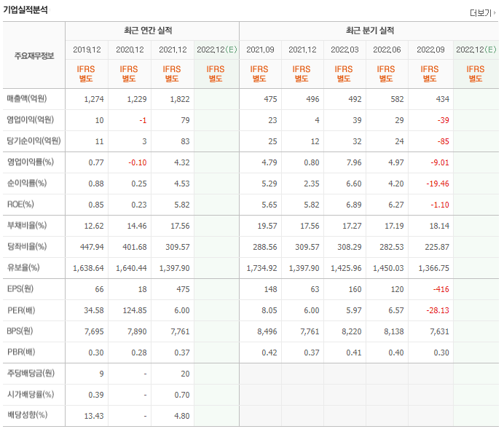Click the 2020.12 annual column header

(x=130, y=50)
